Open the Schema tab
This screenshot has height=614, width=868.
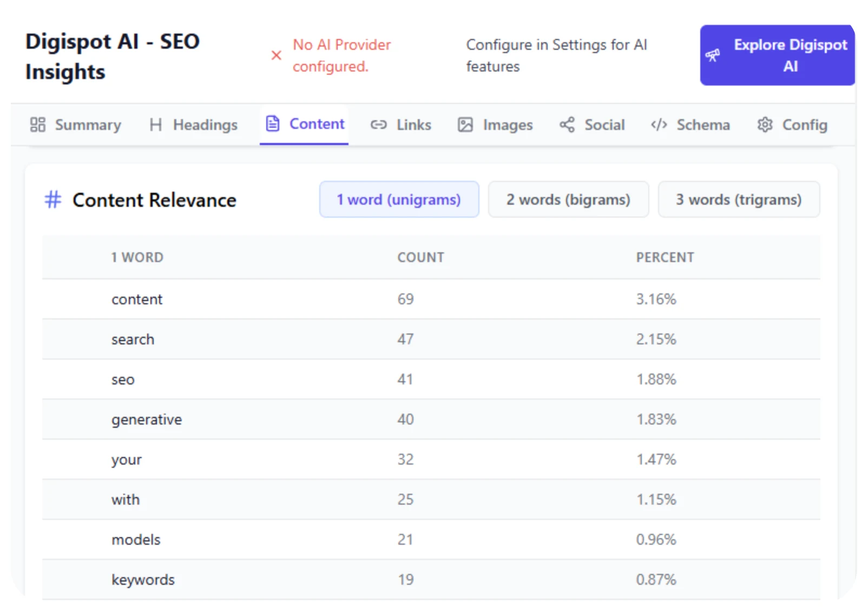[690, 125]
